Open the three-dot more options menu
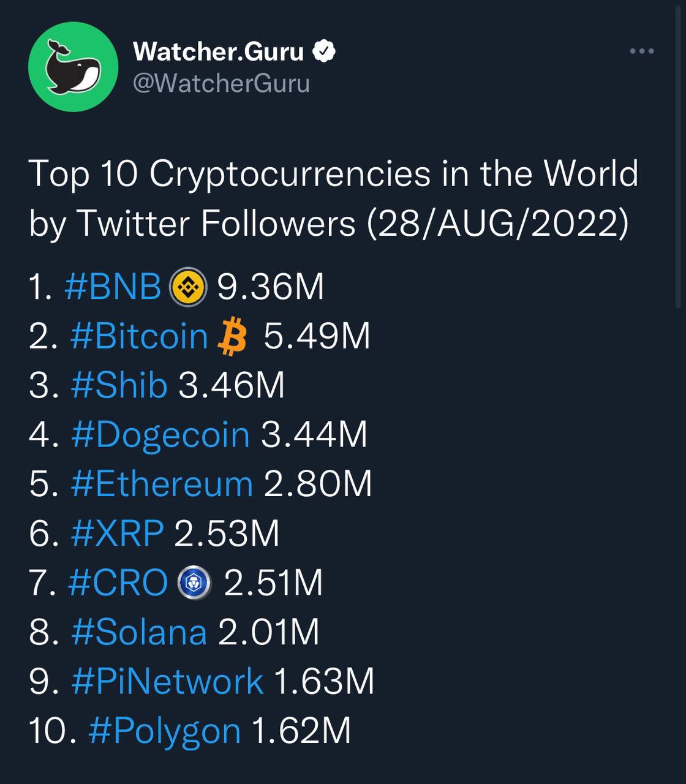 point(642,51)
